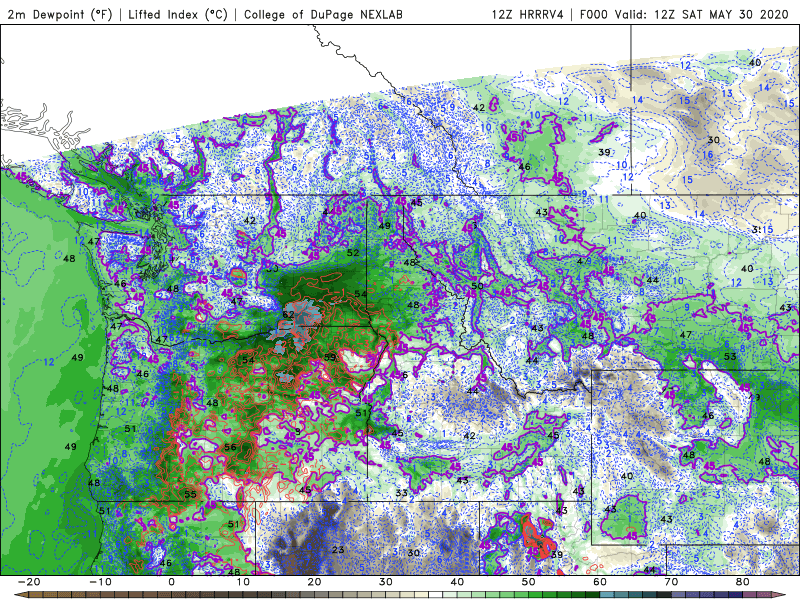Click the 'College of DuPage NEXLAB' label
The height and width of the screenshot is (600, 800).
[x=323, y=14]
